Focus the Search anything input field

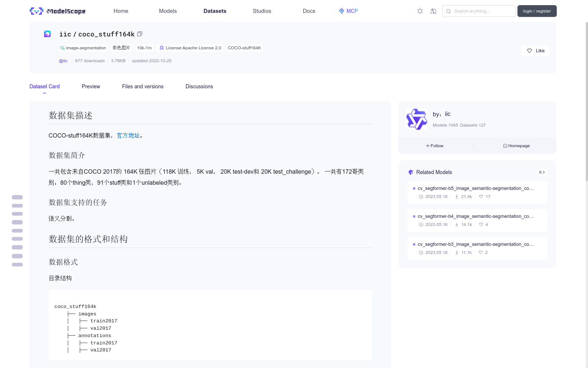tap(478, 11)
